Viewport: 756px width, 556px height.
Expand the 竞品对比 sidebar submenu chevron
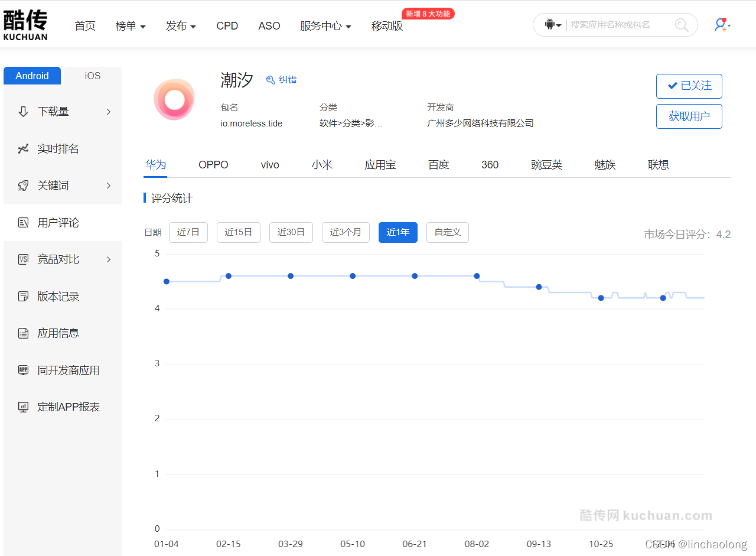click(109, 259)
